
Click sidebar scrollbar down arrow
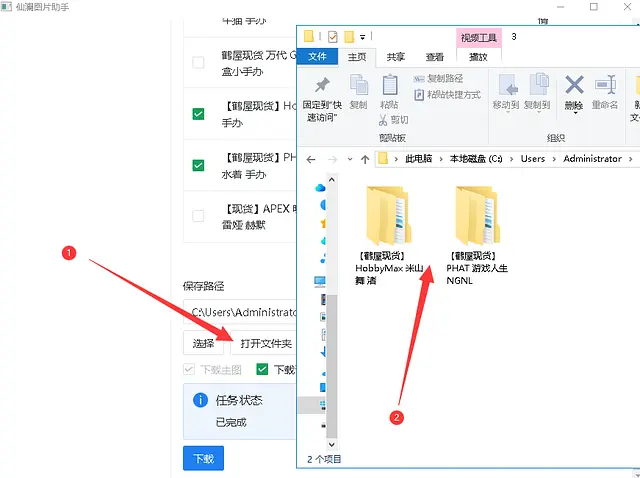(x=332, y=444)
